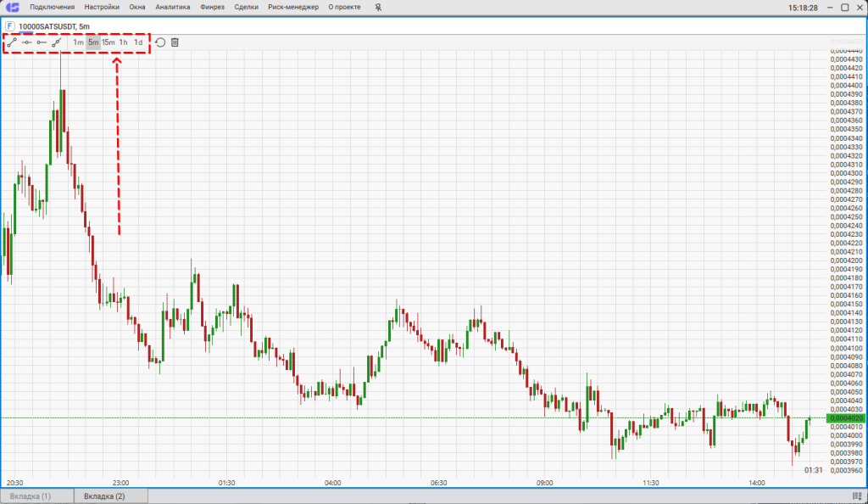This screenshot has height=504, width=868.
Task: Click the F futures badge icon
Action: coord(10,26)
